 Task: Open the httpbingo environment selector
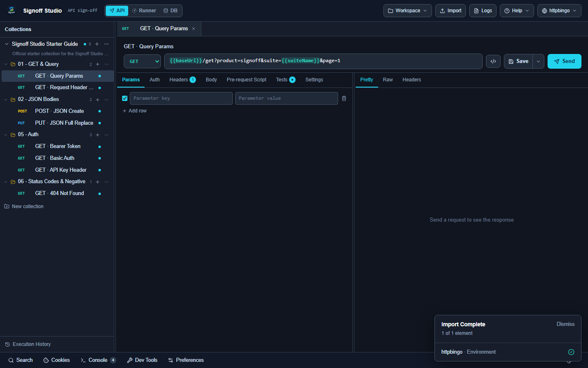[x=559, y=11]
